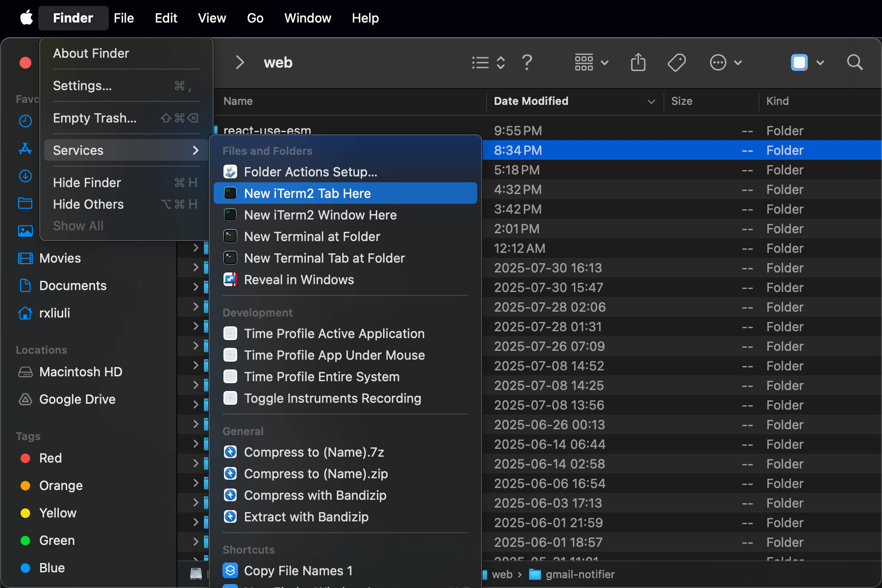
Task: Choose Compress to (Name).7z
Action: pyautogui.click(x=345, y=452)
